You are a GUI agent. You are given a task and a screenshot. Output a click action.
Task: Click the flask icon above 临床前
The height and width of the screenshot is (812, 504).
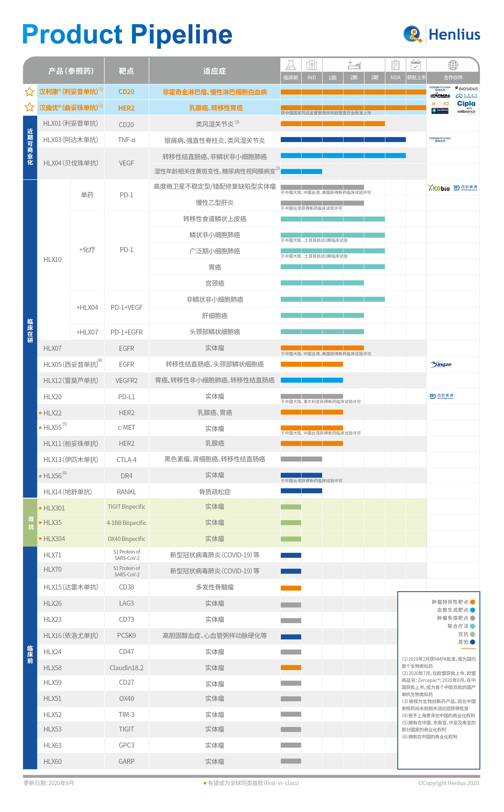point(291,65)
